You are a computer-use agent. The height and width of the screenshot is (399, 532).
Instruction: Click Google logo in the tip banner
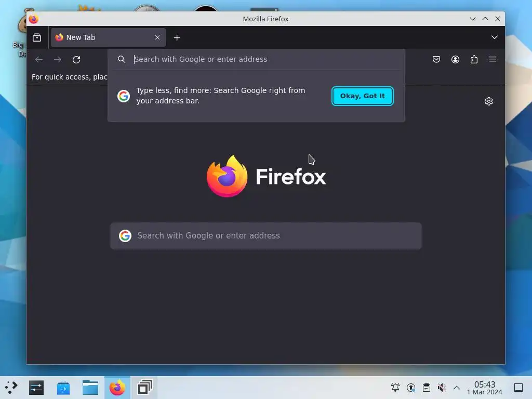point(124,96)
